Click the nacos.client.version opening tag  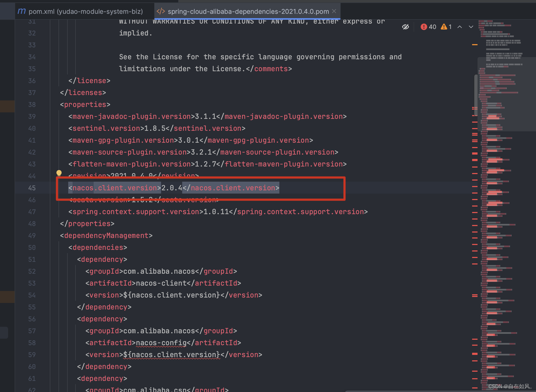[x=115, y=188]
